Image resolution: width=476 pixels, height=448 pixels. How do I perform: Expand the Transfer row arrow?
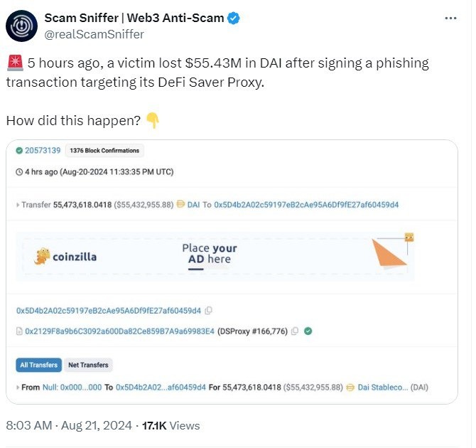(17, 205)
